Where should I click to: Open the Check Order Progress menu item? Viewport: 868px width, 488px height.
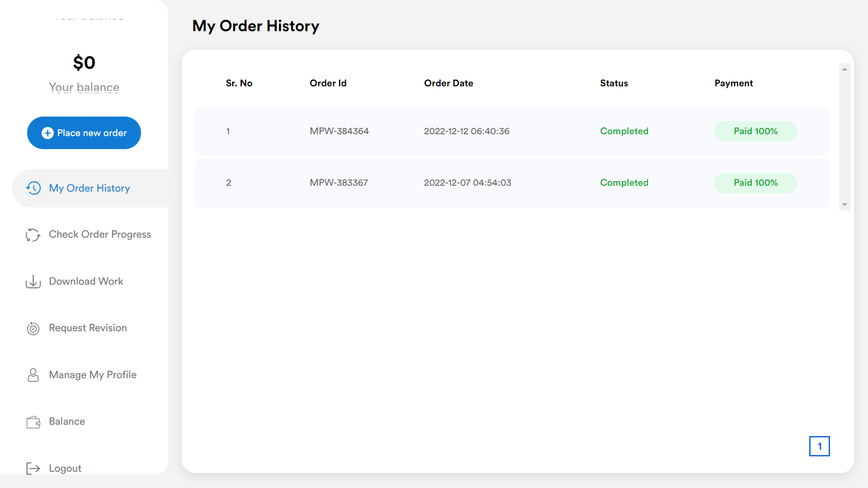pos(99,235)
